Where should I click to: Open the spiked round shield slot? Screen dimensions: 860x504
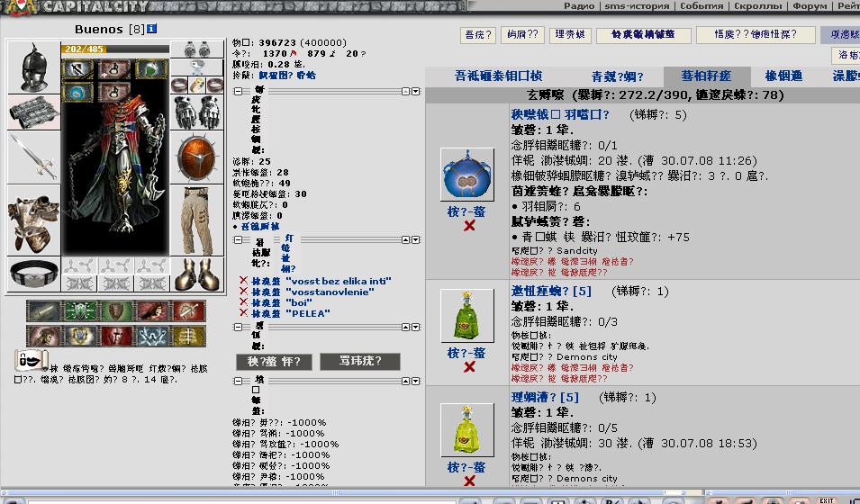(197, 157)
